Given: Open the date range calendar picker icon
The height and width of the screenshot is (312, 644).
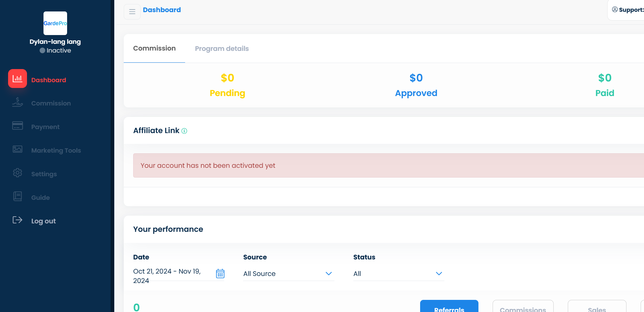Looking at the screenshot, I should click(x=220, y=274).
